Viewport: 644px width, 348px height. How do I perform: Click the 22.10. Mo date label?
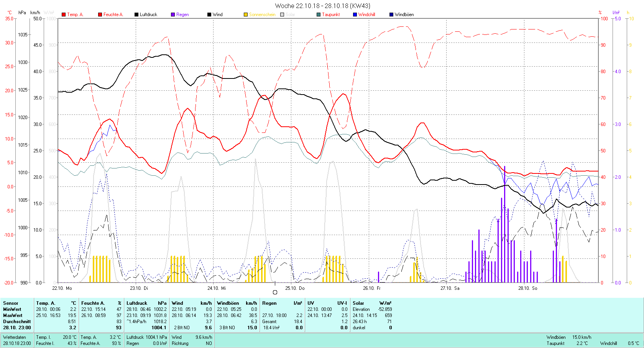click(62, 288)
